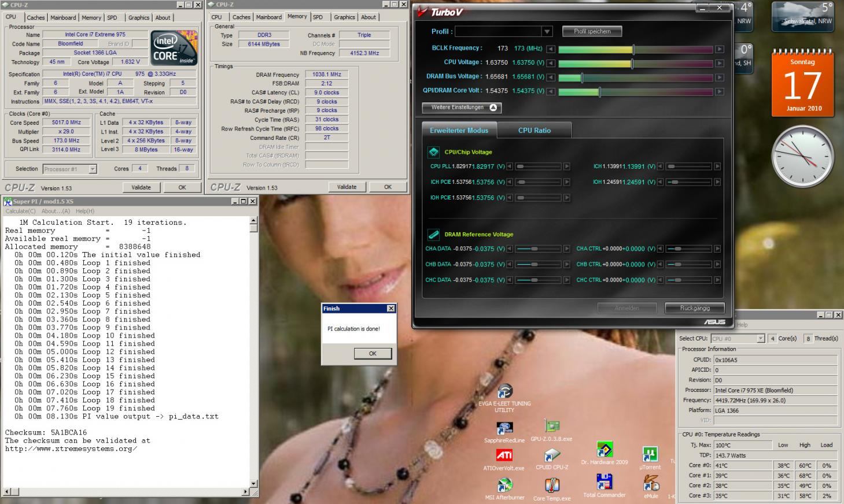
Task: Increase IOH voltage with the right arrow
Action: 717,182
